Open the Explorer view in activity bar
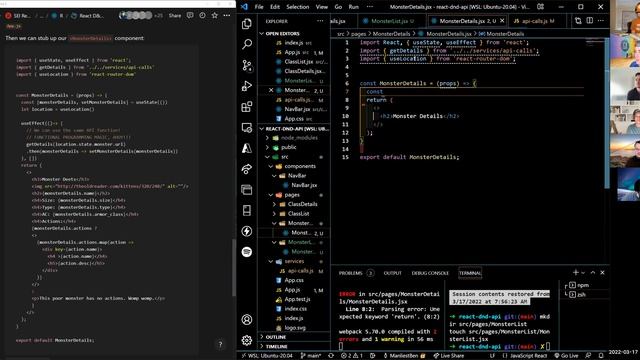This screenshot has width=640, height=360. [x=247, y=24]
